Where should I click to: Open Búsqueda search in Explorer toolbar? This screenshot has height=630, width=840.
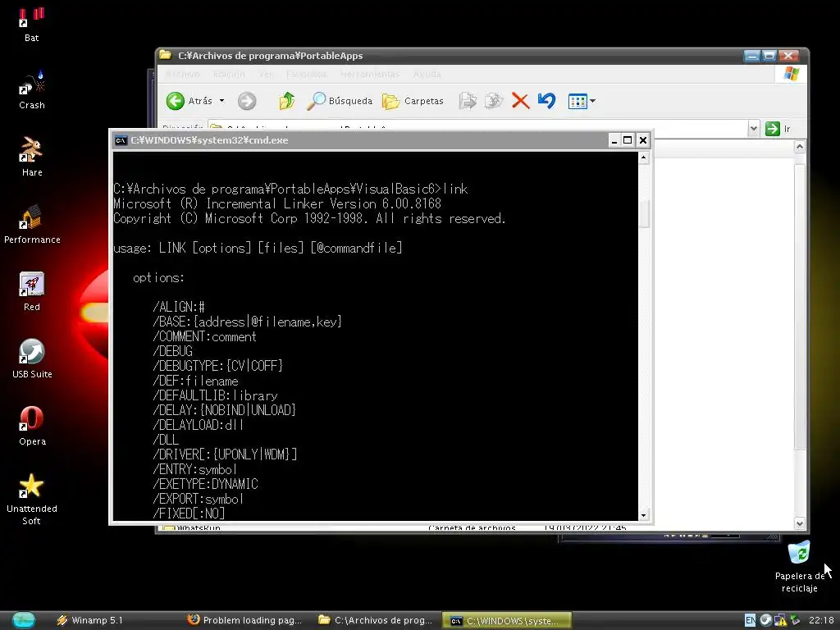(339, 101)
